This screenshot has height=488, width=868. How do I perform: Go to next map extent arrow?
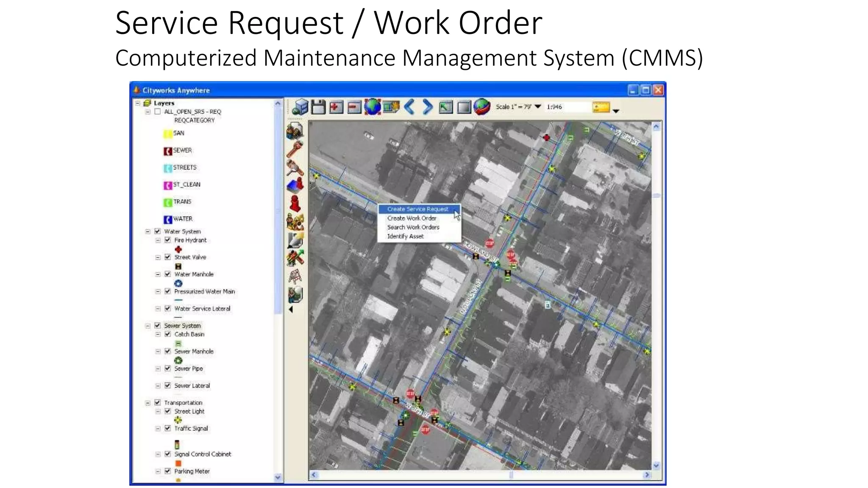(427, 107)
